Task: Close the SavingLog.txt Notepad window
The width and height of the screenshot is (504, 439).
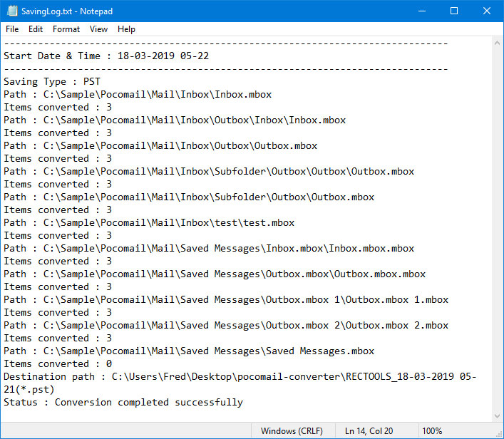Action: point(487,11)
